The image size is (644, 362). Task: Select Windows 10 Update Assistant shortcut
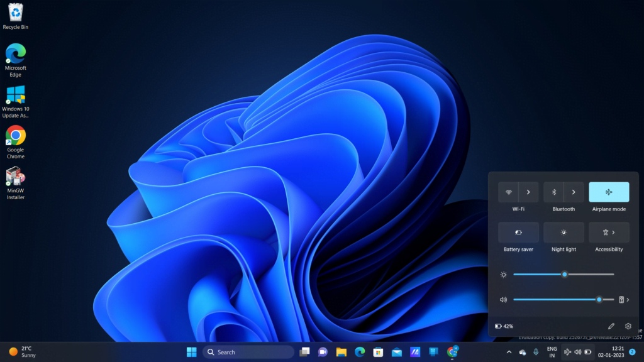coord(16,102)
